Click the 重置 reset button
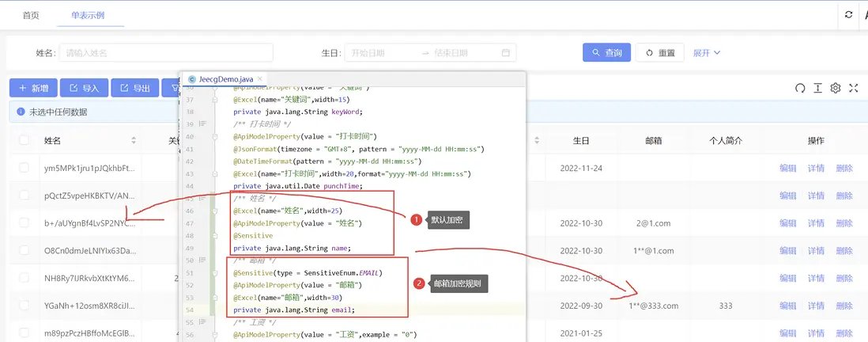The width and height of the screenshot is (868, 342). click(x=660, y=53)
